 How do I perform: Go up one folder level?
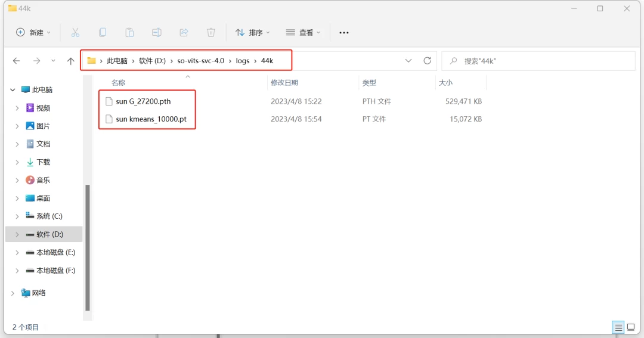pyautogui.click(x=70, y=61)
